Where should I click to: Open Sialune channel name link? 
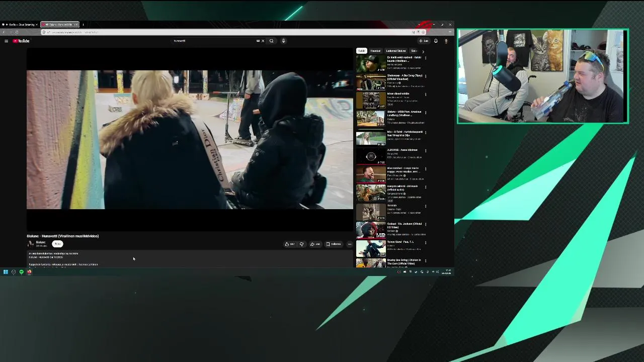point(40,242)
